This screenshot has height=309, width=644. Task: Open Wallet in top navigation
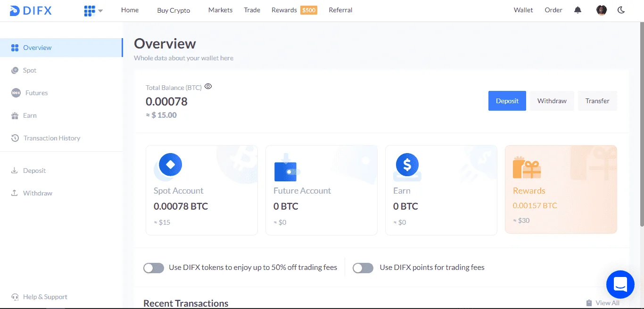(523, 10)
